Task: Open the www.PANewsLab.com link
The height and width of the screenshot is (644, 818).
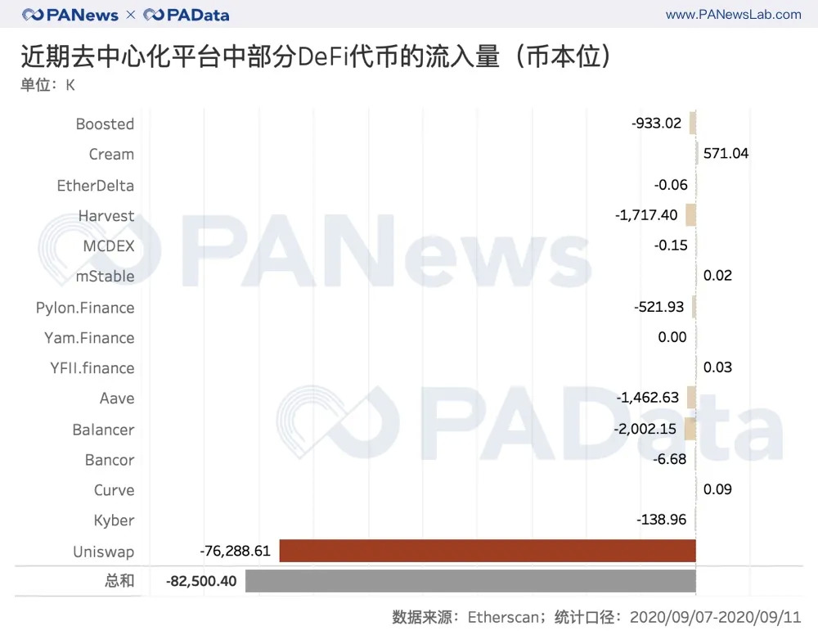Action: (733, 15)
